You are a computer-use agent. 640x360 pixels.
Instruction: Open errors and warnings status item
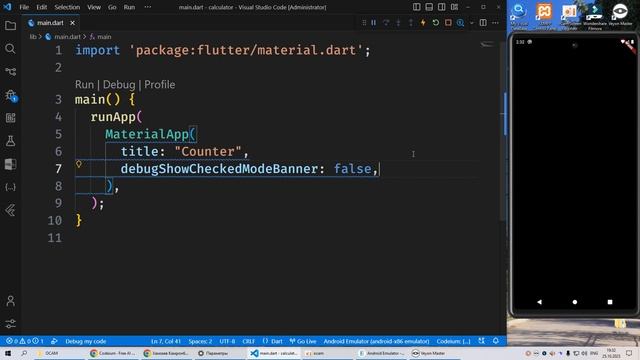pos(24,341)
